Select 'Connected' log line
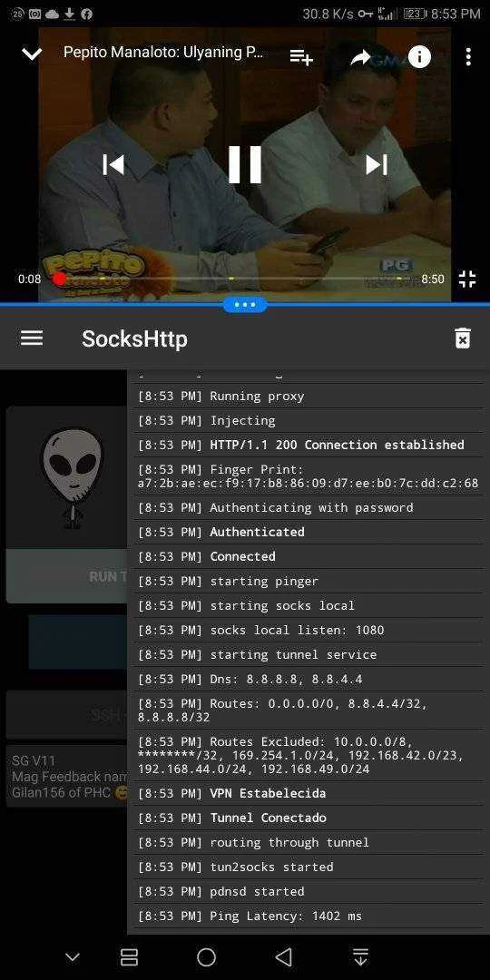The height and width of the screenshot is (980, 490). click(x=309, y=556)
